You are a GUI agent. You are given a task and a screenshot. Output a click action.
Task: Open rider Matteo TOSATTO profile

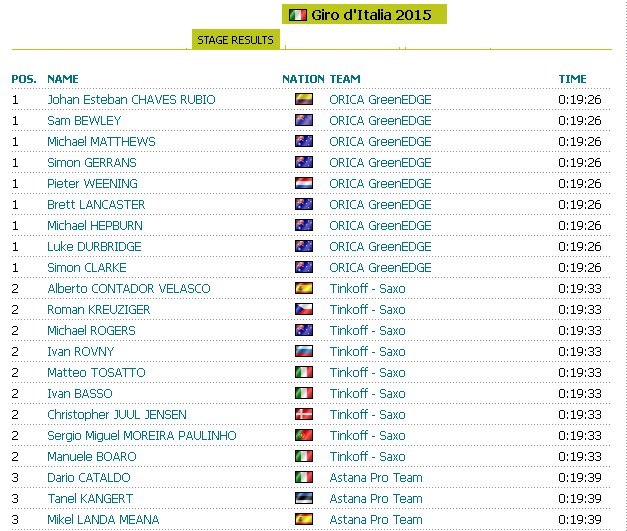coord(96,372)
